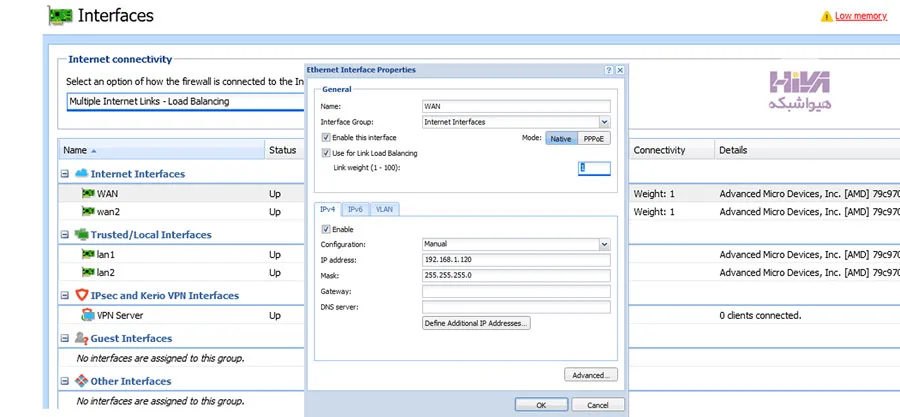Select Native mode
The height and width of the screenshot is (417, 900).
pyautogui.click(x=561, y=139)
